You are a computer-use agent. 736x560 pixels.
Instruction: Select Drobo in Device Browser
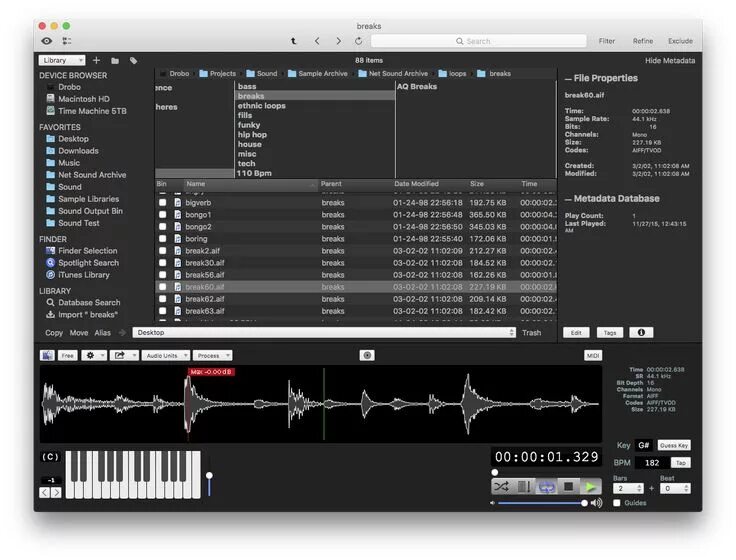pos(69,87)
